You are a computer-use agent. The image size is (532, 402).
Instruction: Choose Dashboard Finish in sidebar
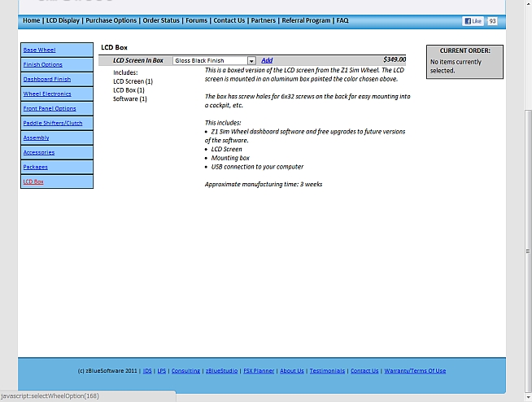click(47, 79)
